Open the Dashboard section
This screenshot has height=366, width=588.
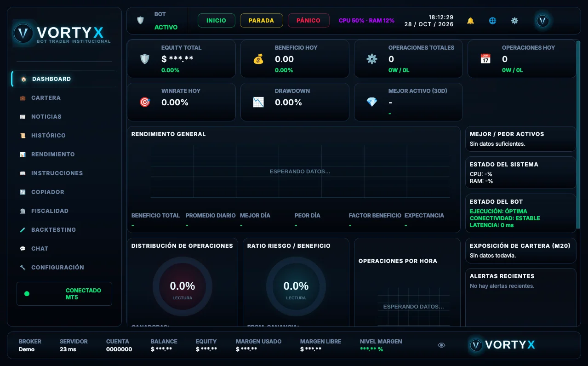[64, 79]
